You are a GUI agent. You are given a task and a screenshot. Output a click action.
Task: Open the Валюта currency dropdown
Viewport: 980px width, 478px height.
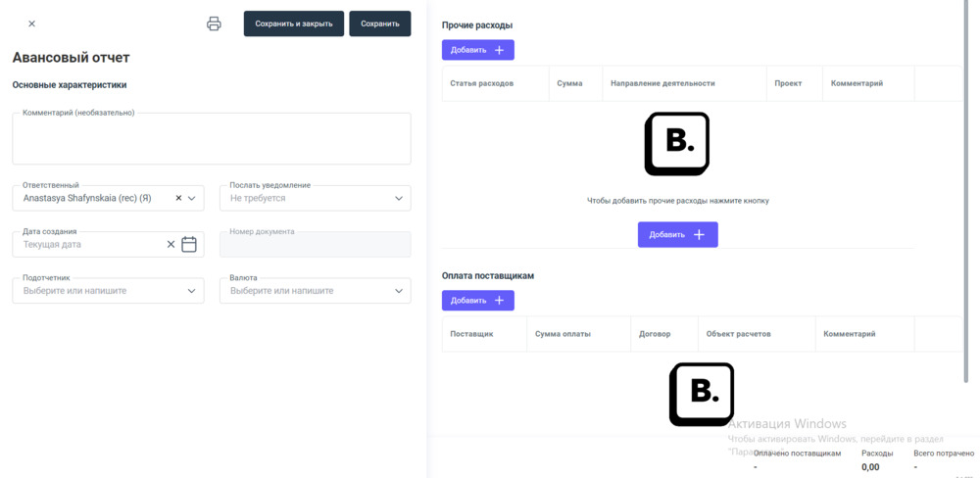[x=398, y=291]
